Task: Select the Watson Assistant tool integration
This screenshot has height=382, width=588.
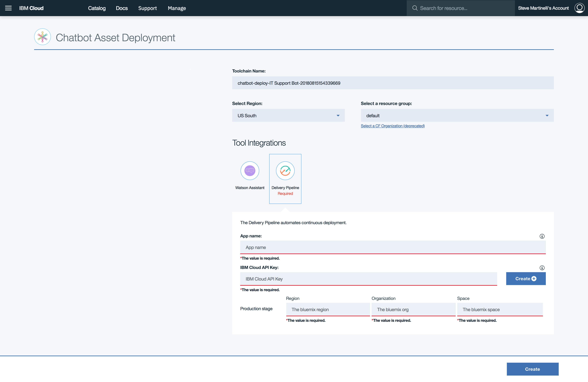Action: coord(250,171)
